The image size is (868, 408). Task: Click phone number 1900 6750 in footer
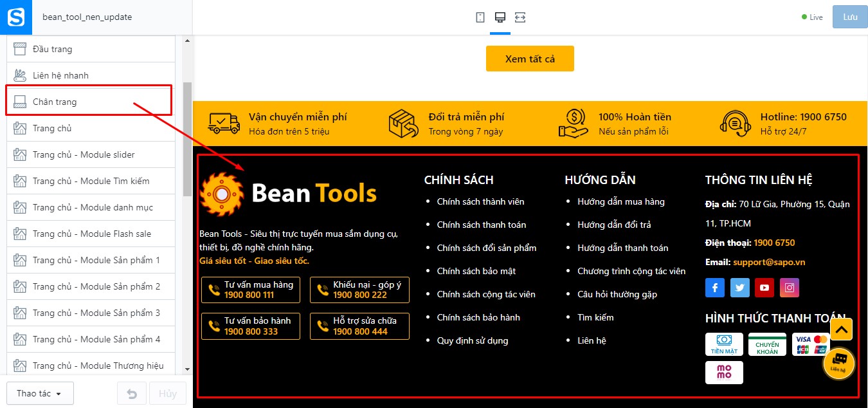[774, 243]
